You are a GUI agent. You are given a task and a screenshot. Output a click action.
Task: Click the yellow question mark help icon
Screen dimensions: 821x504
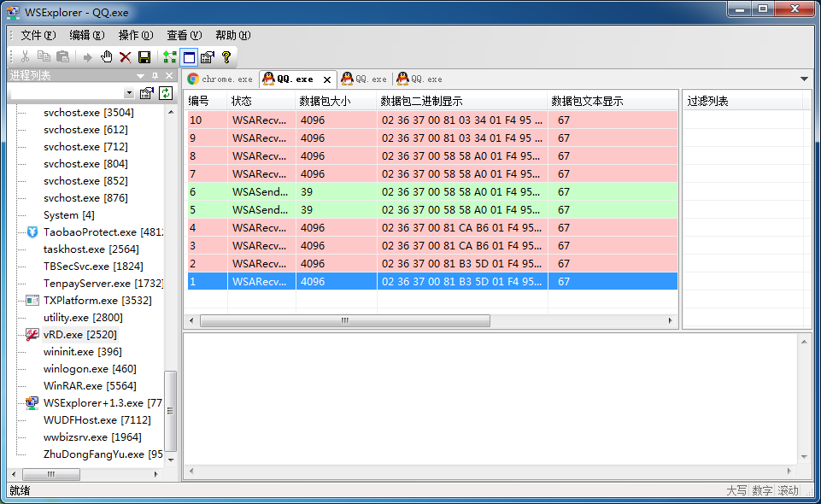[x=226, y=57]
